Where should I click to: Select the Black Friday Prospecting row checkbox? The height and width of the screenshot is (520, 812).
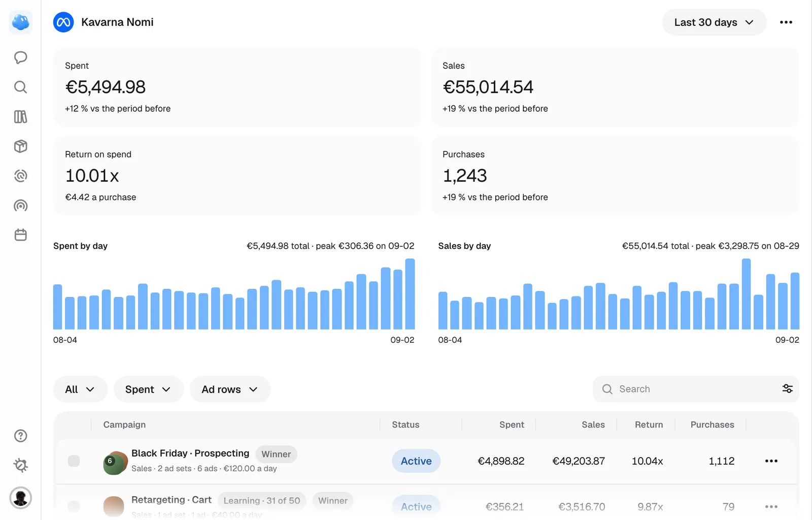(74, 461)
